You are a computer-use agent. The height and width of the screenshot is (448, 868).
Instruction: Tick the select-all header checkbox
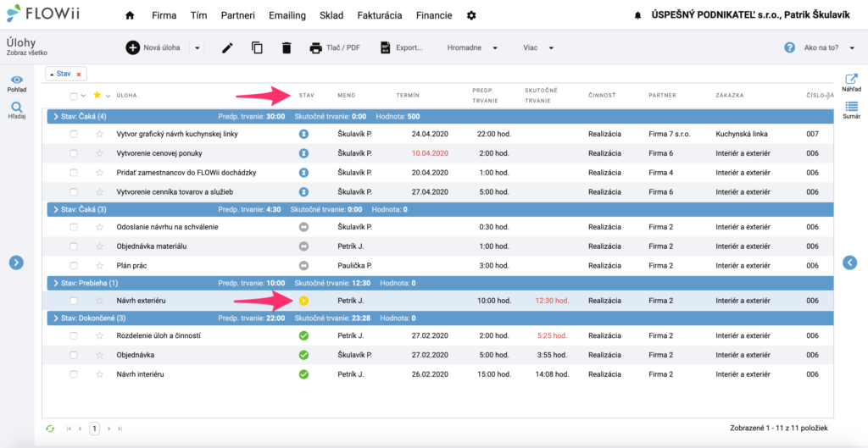click(x=74, y=96)
